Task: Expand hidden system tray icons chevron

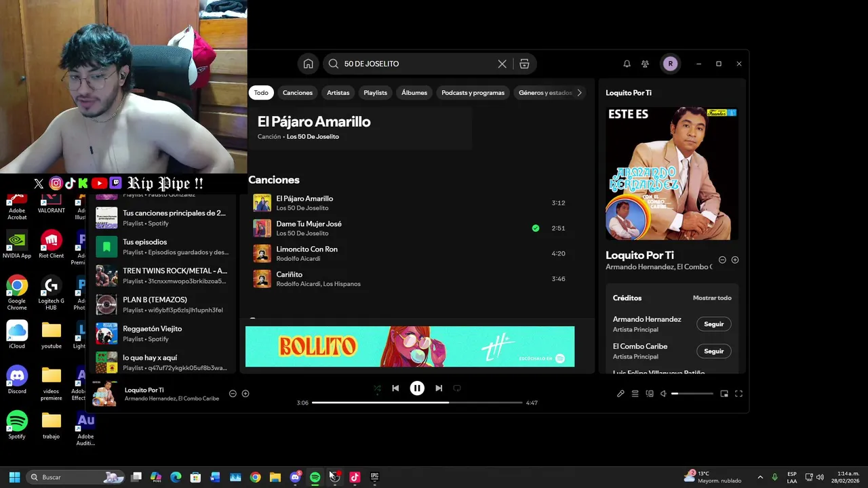Action: [x=760, y=477]
